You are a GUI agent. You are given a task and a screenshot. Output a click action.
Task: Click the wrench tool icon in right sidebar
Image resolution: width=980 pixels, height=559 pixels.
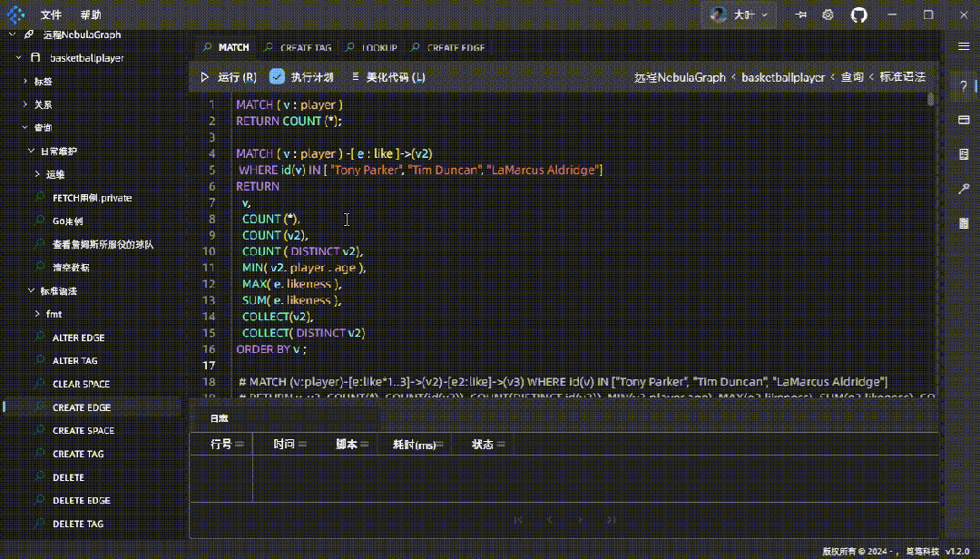click(964, 189)
